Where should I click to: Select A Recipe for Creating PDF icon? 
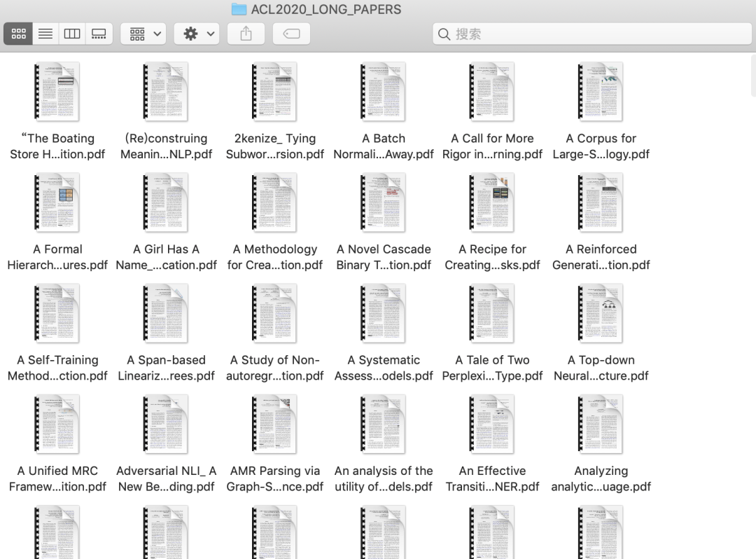coord(492,202)
